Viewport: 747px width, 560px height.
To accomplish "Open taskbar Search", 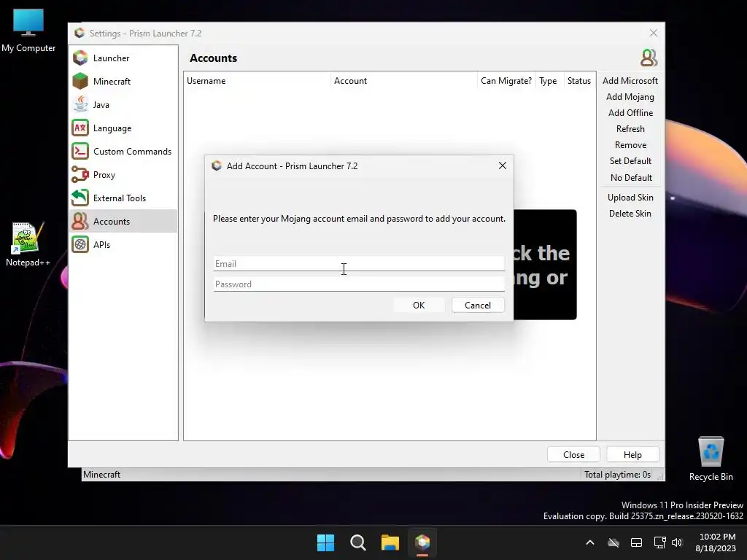I will click(x=357, y=542).
